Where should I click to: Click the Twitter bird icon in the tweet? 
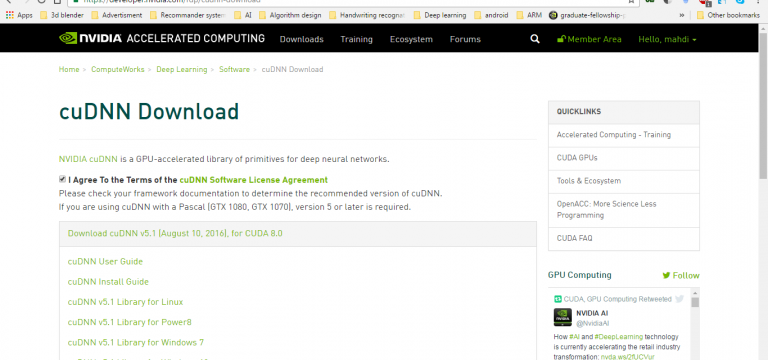tap(679, 299)
